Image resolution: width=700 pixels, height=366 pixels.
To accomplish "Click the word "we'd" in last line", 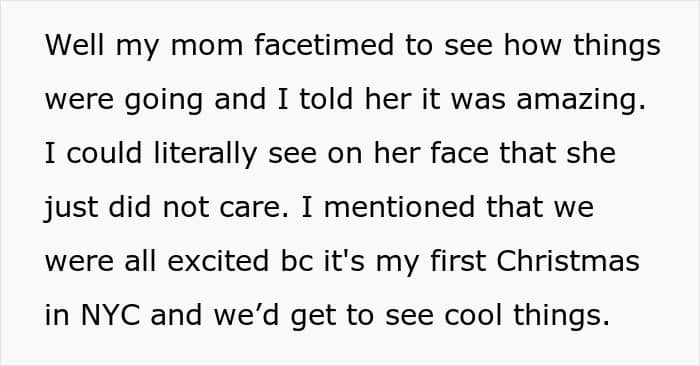I will 246,315.
